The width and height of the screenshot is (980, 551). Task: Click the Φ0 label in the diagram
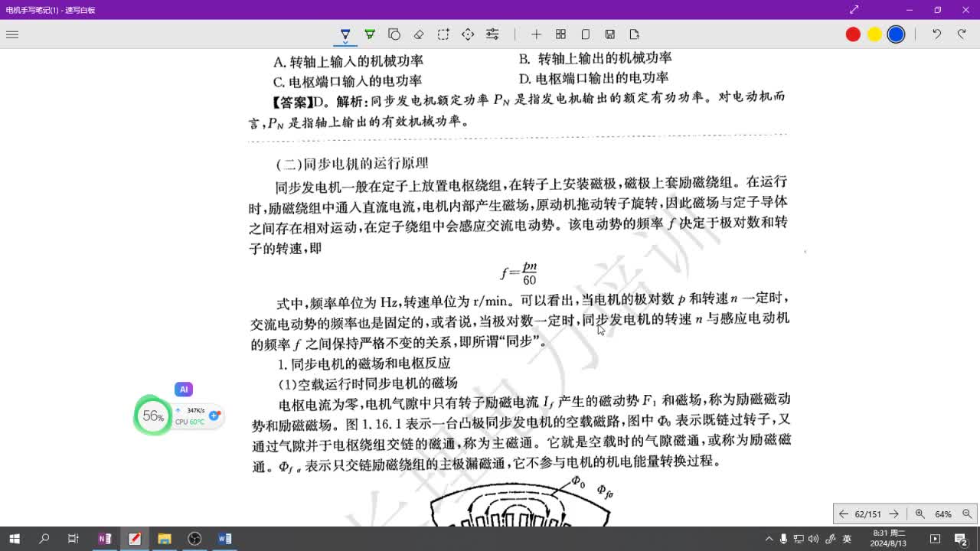(x=579, y=482)
